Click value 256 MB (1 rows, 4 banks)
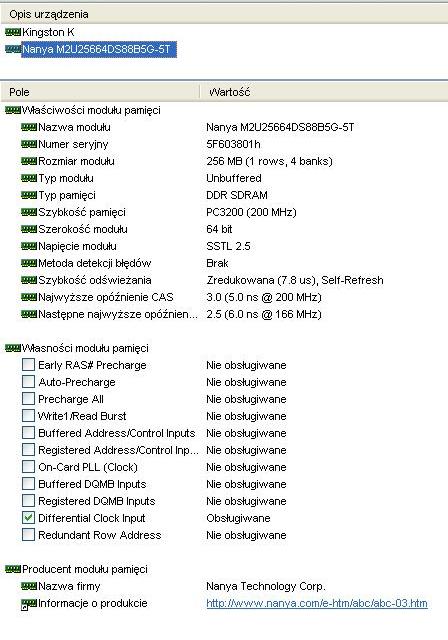Image resolution: width=448 pixels, height=640 pixels. coord(269,161)
